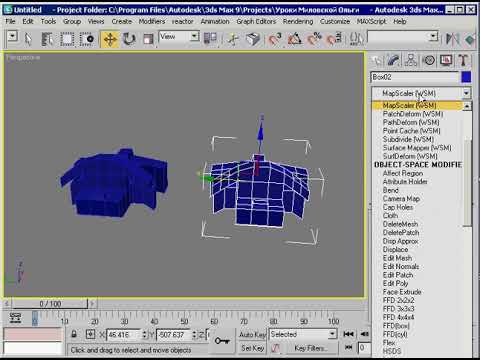Click the Keyboard Shortcut Override toggle cube
Image resolution: width=480 pixels, height=360 pixels.
[x=252, y=39]
